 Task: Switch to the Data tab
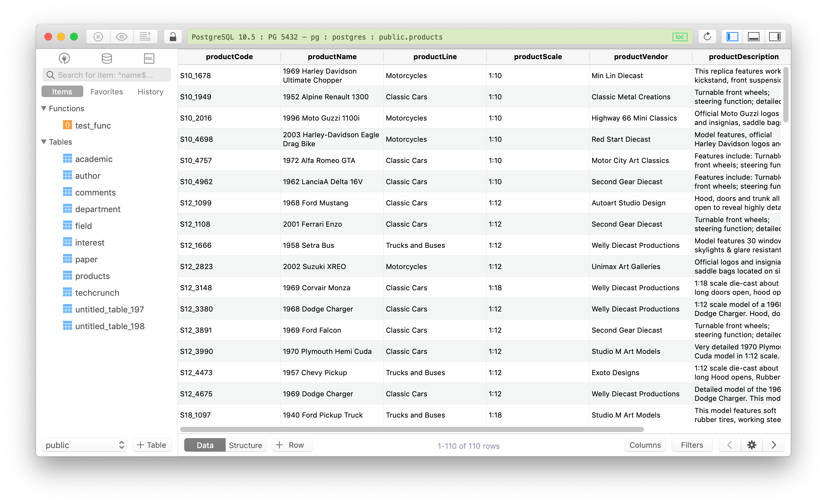coord(205,445)
